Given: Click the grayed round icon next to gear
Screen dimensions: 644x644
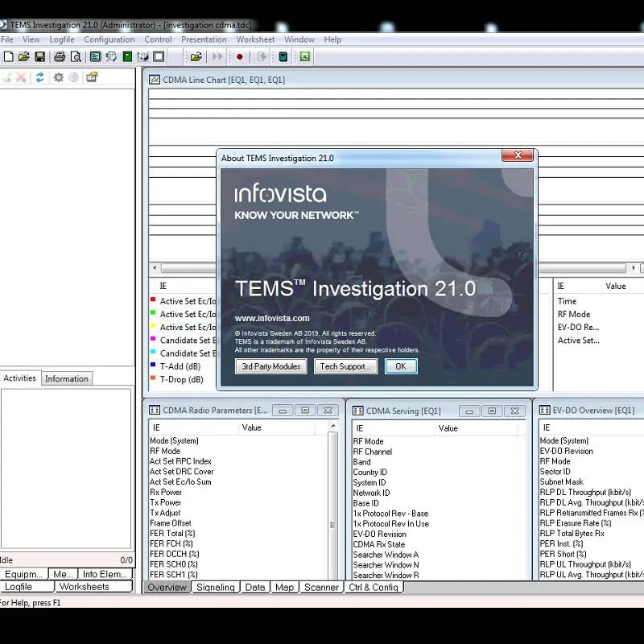Looking at the screenshot, I should (73, 77).
